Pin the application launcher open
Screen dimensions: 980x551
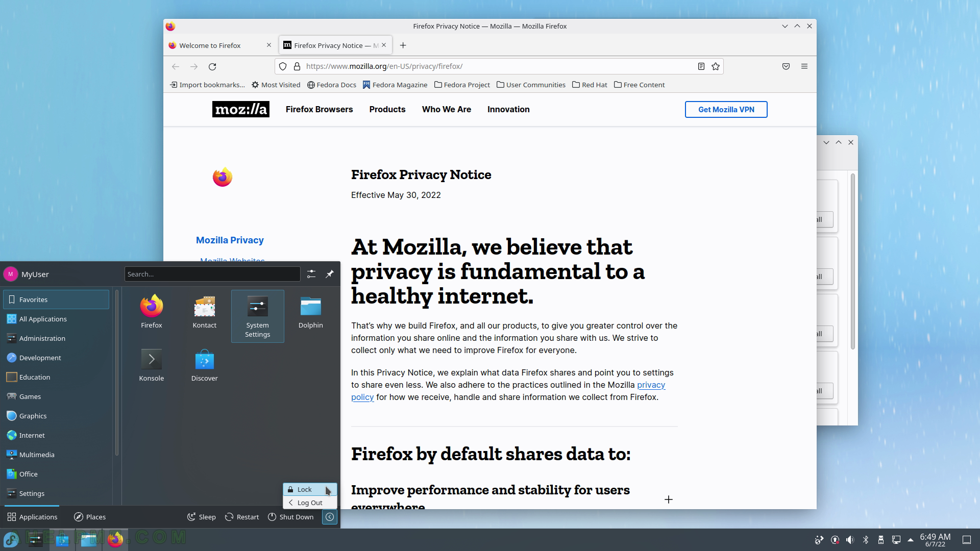coord(330,274)
